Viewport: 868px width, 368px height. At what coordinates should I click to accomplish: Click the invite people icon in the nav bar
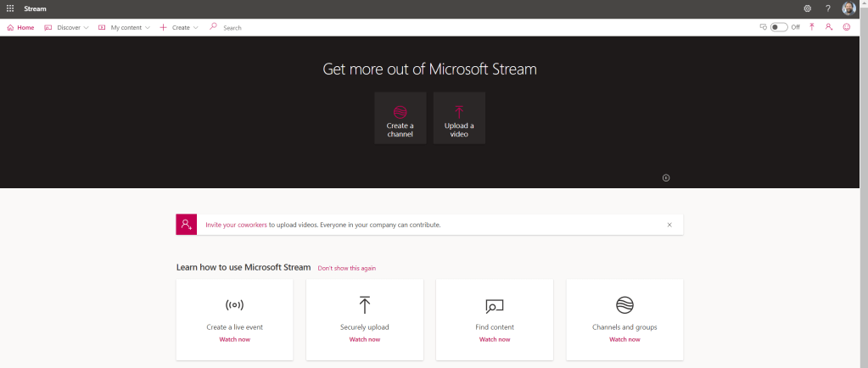point(829,27)
